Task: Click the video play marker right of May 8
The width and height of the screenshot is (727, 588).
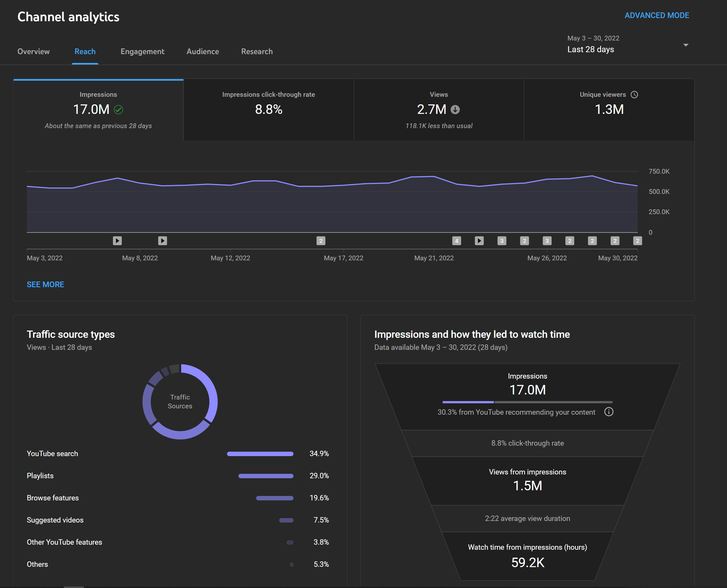Action: [x=163, y=241]
